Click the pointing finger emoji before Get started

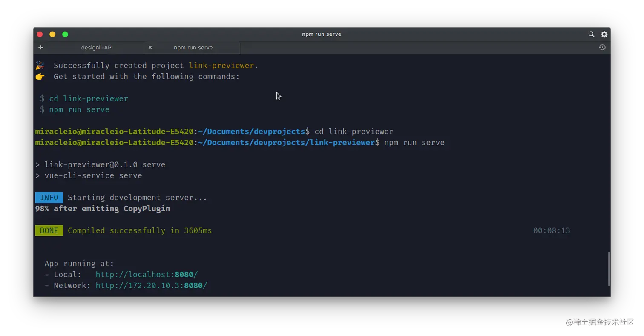click(x=40, y=76)
